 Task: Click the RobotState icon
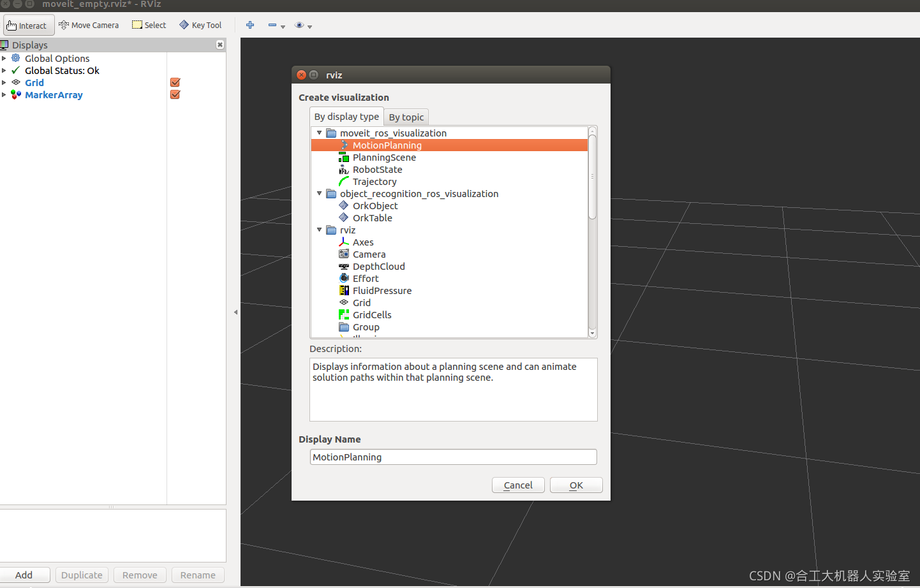[344, 169]
